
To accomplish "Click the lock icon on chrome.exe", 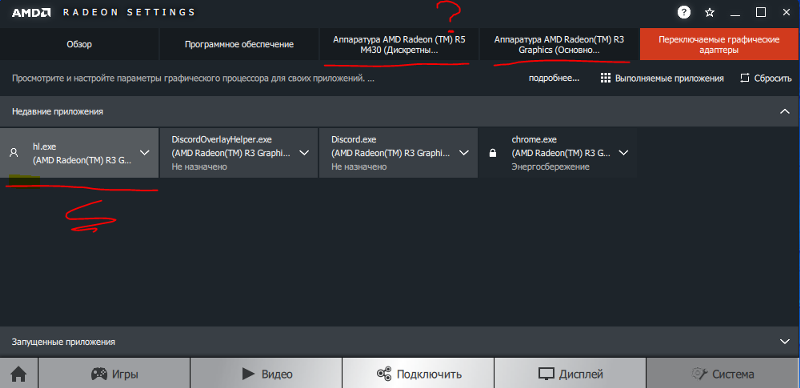I will (492, 153).
